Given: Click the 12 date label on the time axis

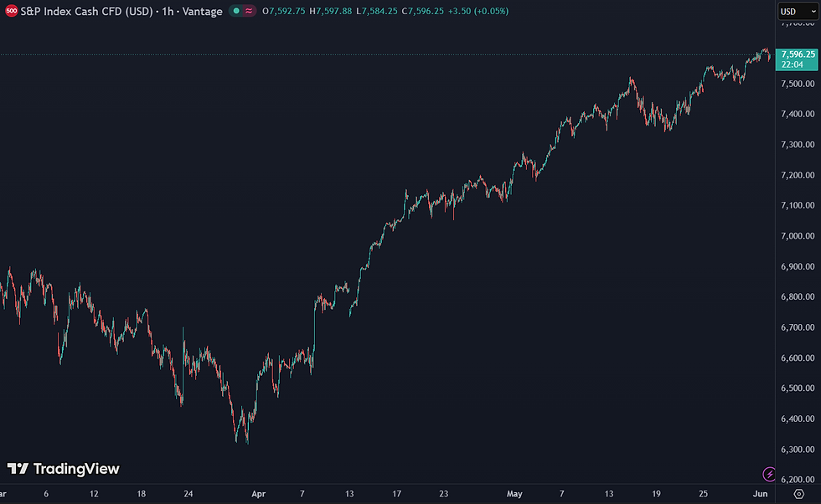Looking at the screenshot, I should pos(94,493).
